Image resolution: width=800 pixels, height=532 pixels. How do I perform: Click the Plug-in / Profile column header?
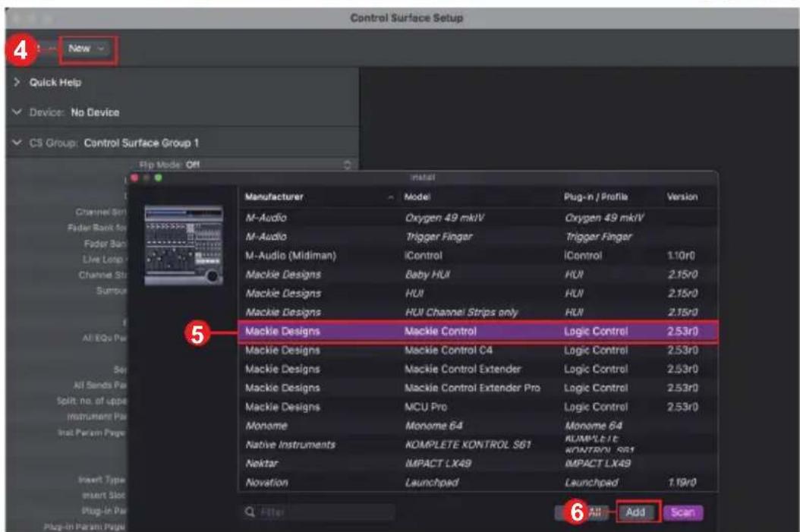click(595, 197)
